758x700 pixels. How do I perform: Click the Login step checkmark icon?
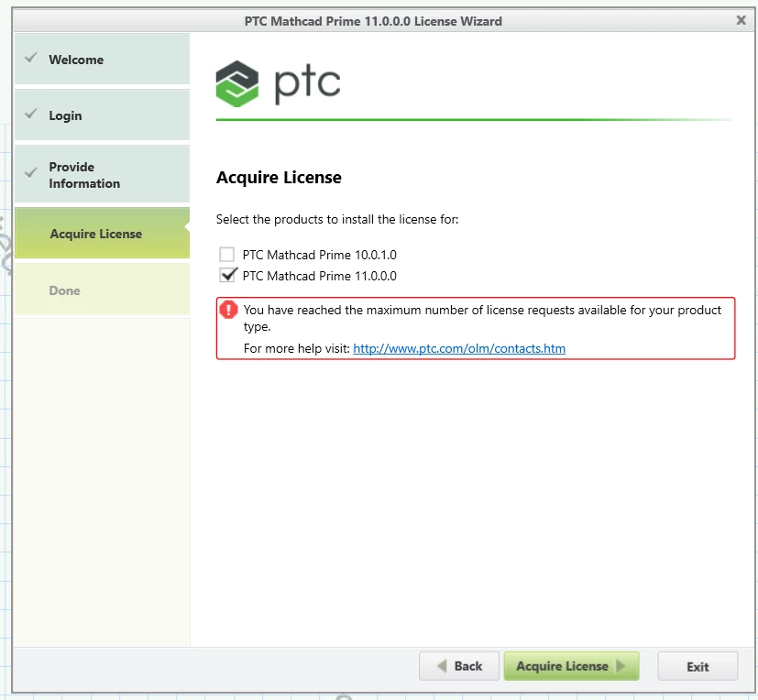31,114
